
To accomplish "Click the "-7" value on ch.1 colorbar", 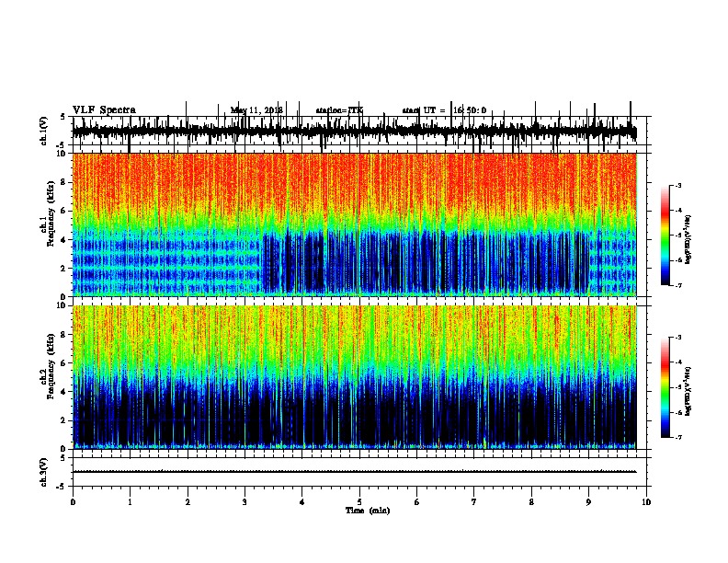I will coord(678,285).
